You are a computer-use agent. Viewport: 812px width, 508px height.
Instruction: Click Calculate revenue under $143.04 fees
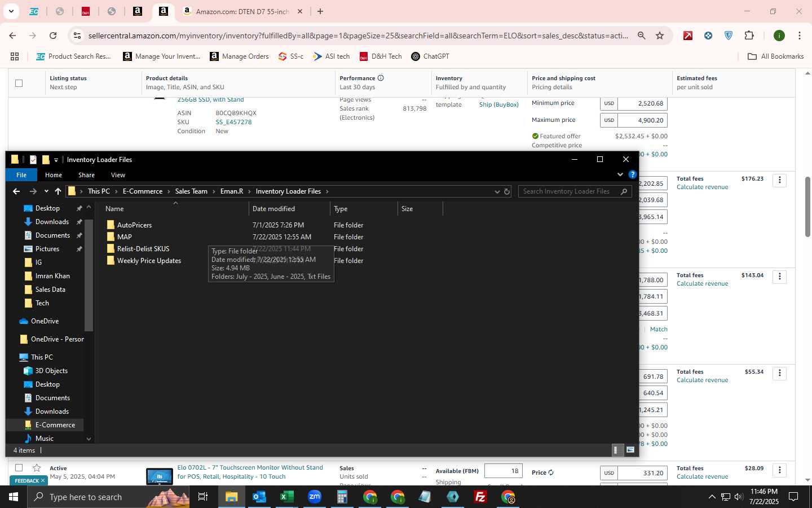coord(702,283)
